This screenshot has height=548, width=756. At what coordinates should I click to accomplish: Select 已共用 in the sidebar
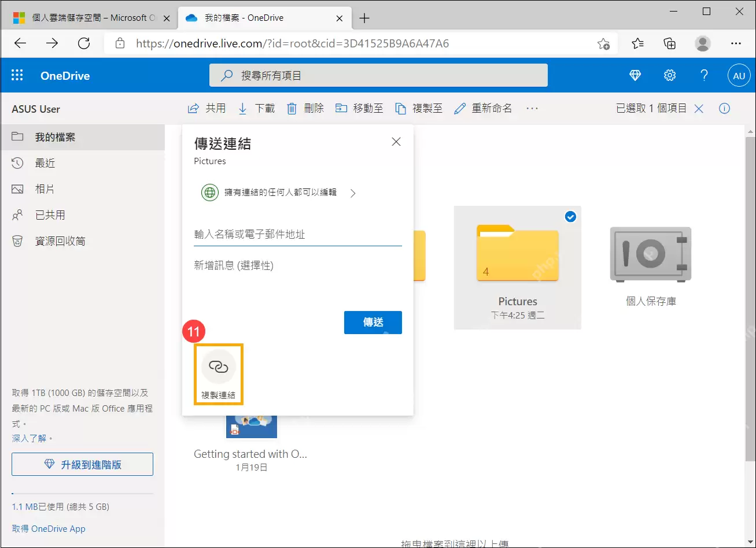click(82, 215)
